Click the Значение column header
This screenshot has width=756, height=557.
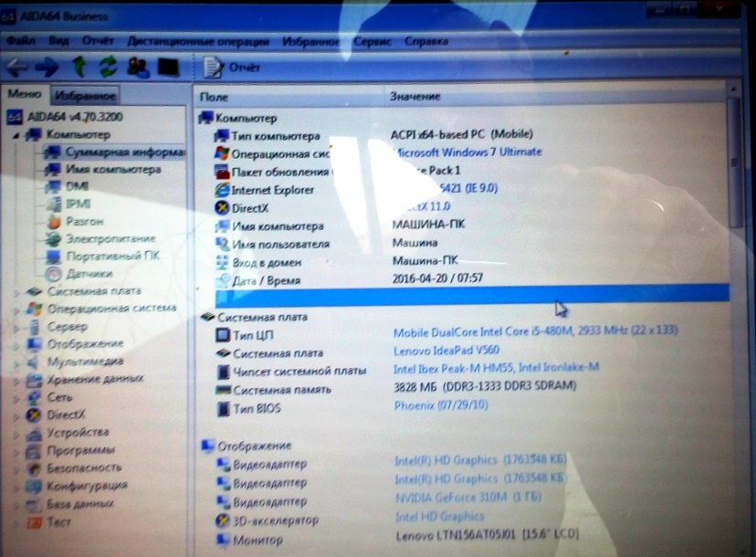click(554, 97)
